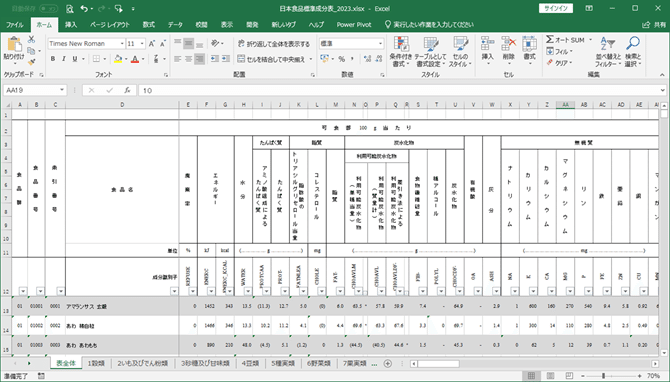This screenshot has height=382, width=670.
Task: Click the horizontal scrollbar thumb
Action: click(438, 364)
